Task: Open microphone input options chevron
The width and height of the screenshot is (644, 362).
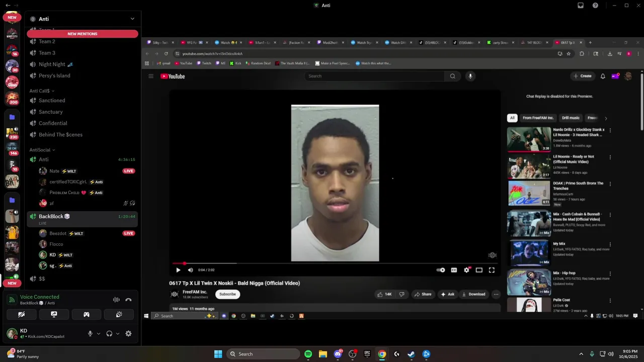Action: pos(99,333)
